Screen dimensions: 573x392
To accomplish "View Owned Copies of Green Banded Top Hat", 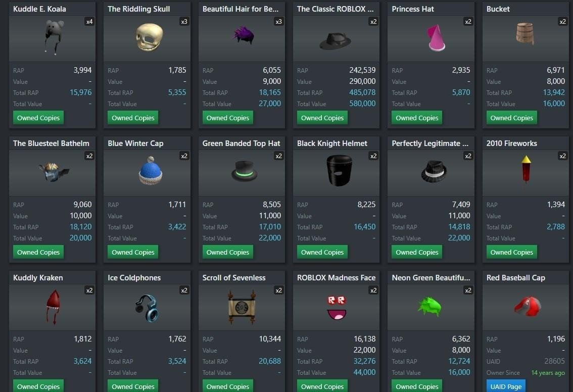I will point(228,252).
